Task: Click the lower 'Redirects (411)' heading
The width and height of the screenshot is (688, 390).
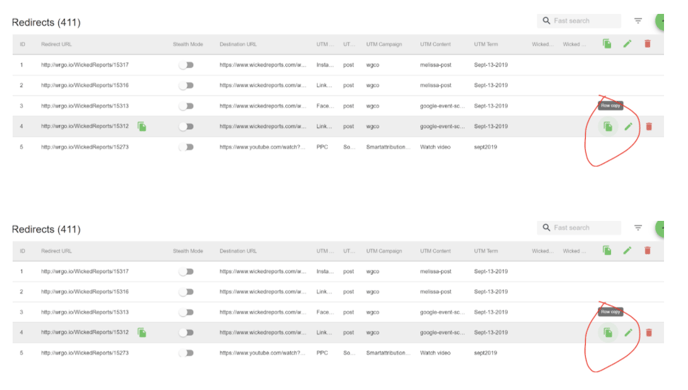Action: [x=46, y=229]
